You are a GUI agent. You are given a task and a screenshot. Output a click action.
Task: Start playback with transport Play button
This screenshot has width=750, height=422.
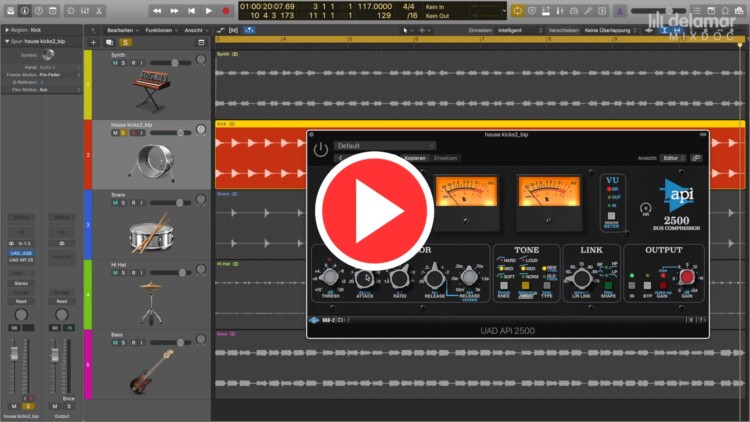click(x=209, y=11)
